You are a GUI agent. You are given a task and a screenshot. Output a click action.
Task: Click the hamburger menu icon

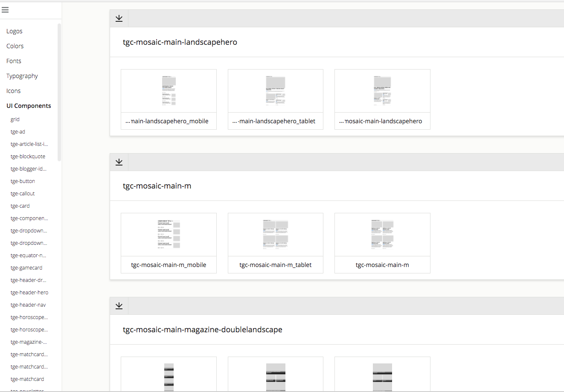pyautogui.click(x=5, y=10)
